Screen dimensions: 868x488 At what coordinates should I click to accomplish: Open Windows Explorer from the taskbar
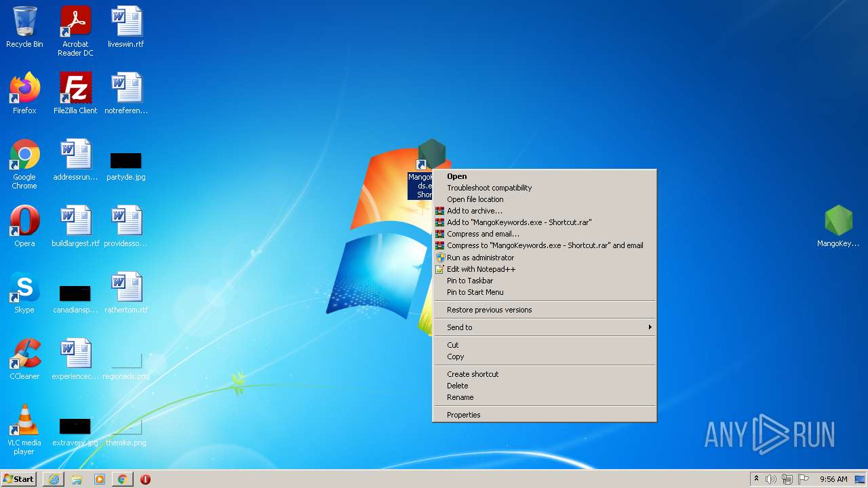(77, 479)
